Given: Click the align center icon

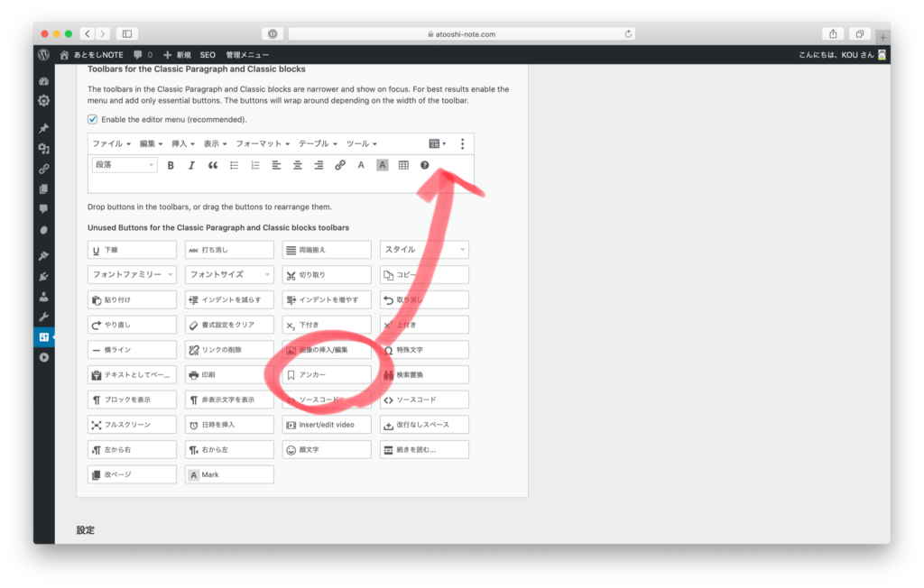Looking at the screenshot, I should point(298,165).
